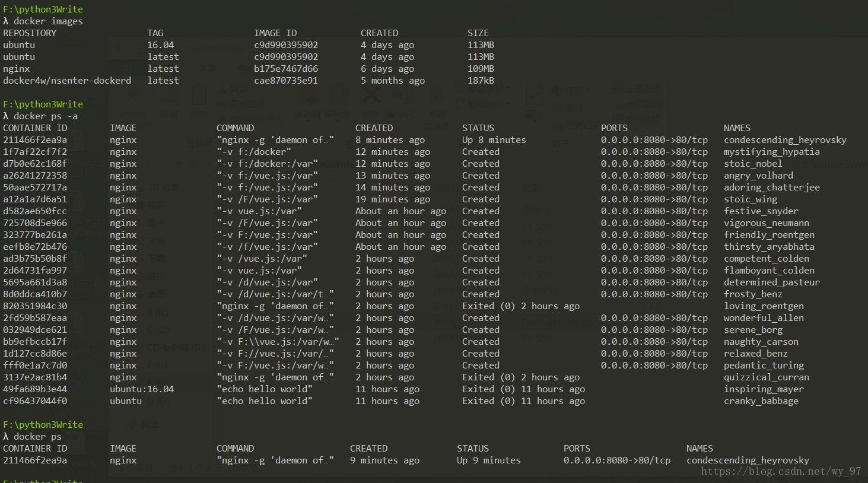The width and height of the screenshot is (868, 483).
Task: Click container name serene_borg
Action: click(753, 330)
